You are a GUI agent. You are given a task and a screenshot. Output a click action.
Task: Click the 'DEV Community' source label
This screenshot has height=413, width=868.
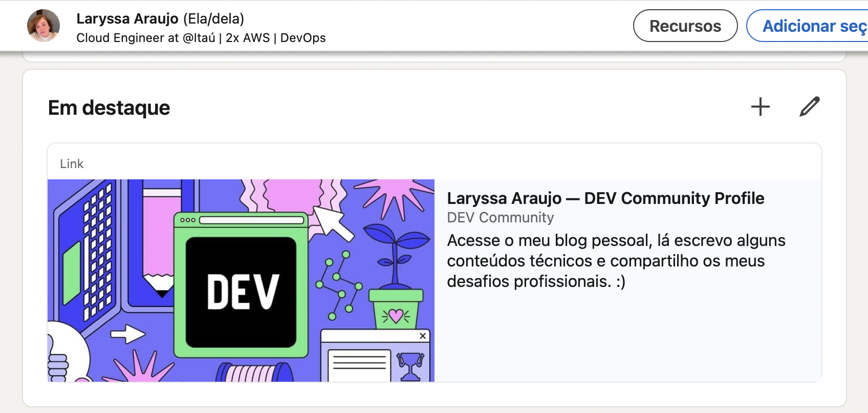[x=500, y=218]
